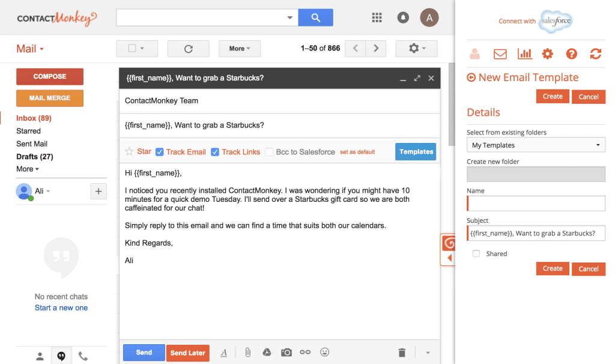
Task: Insert an emoji with smiley icon
Action: 324,352
